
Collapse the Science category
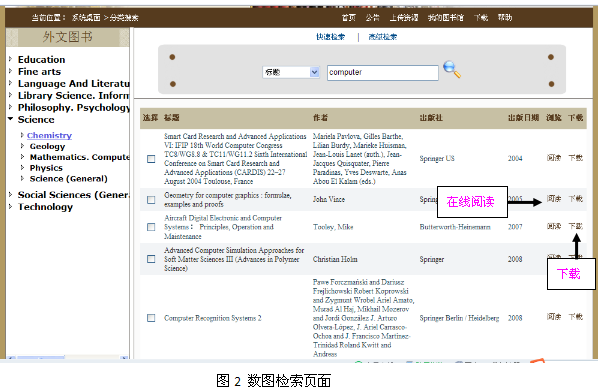click(x=11, y=119)
